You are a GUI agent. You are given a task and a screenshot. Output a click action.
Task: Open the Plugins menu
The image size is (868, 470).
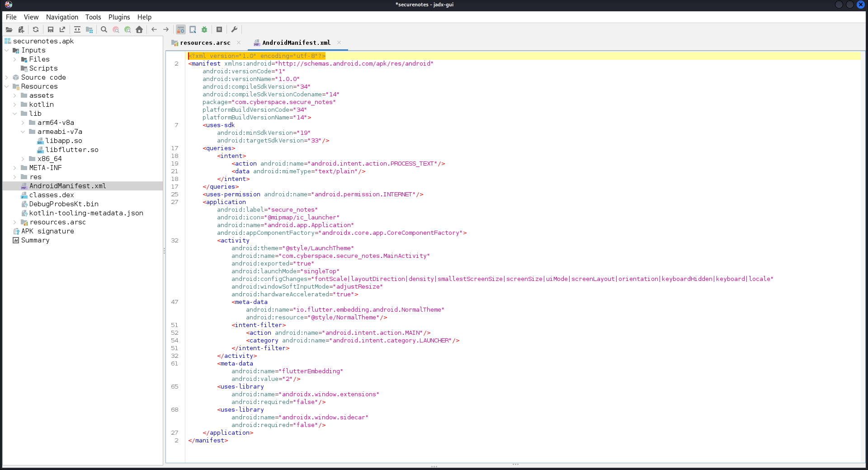click(119, 17)
